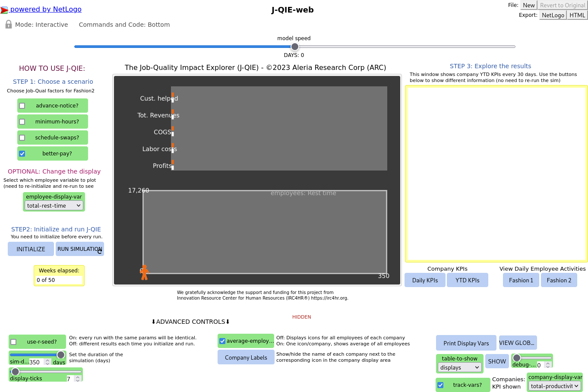
Task: Open the powered by NetLogo link
Action: tap(46, 9)
